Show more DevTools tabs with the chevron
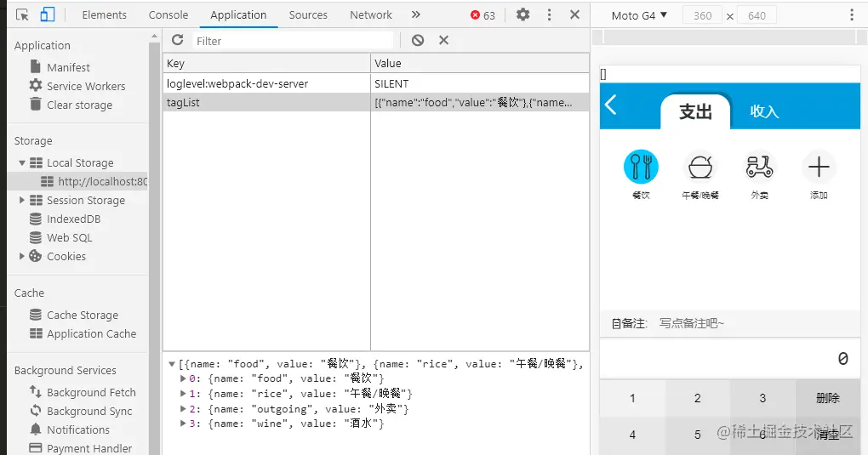 click(416, 15)
